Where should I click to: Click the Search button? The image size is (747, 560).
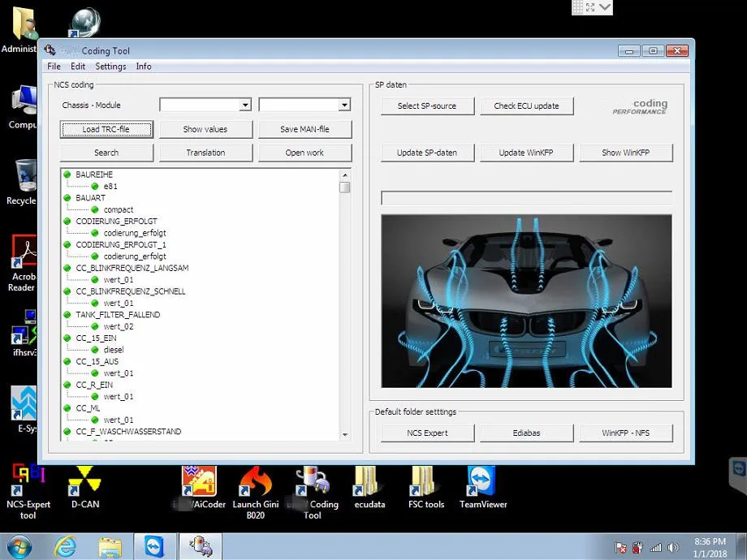click(x=106, y=153)
